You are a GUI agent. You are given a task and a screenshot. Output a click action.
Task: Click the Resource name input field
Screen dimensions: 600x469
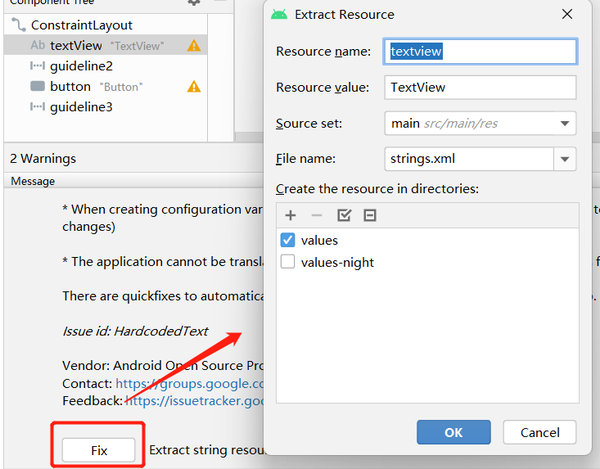[x=480, y=51]
